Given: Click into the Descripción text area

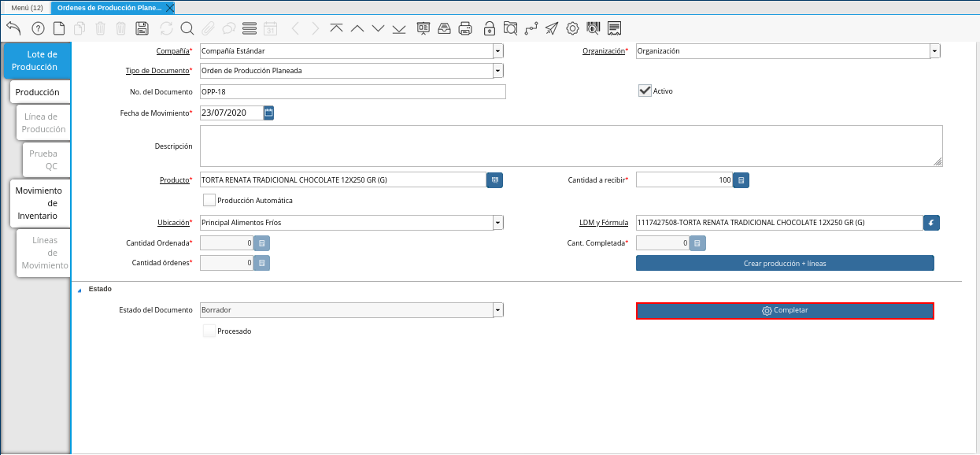Looking at the screenshot, I should [x=571, y=146].
